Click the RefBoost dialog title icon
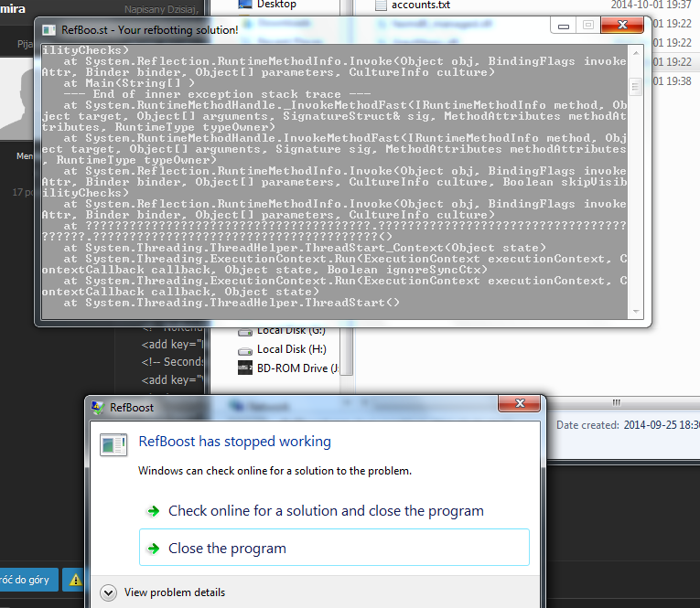Viewport: 700px width, 608px height. (x=98, y=407)
